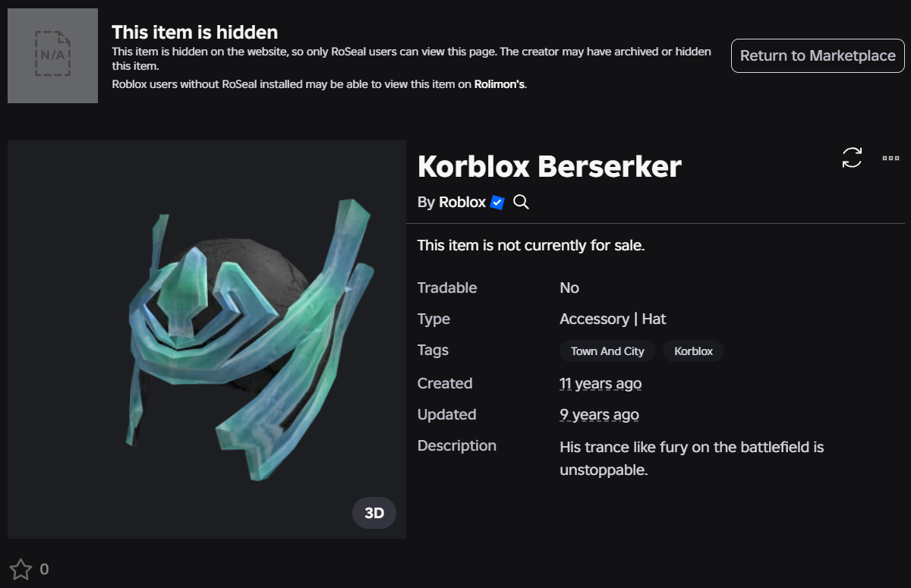
Task: Open the Roblox creator profile link
Action: 462,203
